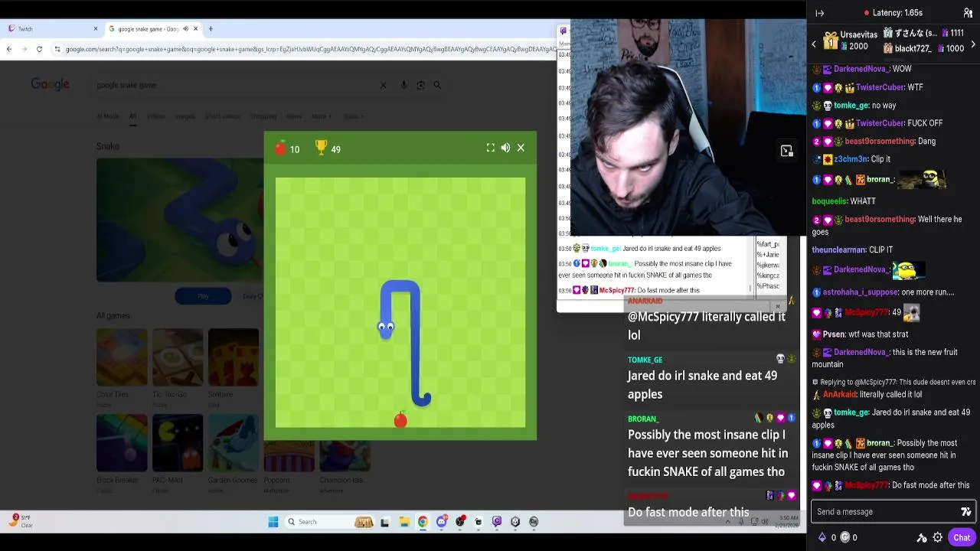Open the Block Breaker game thumbnail
Screen dimensions: 980x551
[x=122, y=442]
